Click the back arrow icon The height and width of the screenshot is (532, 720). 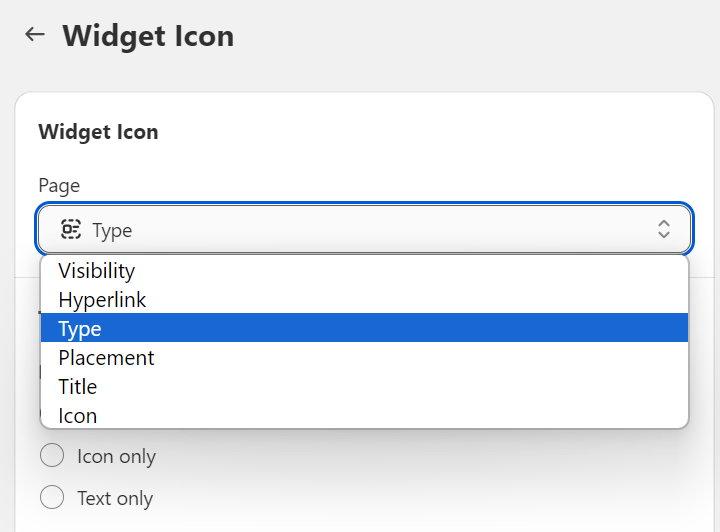(x=35, y=34)
